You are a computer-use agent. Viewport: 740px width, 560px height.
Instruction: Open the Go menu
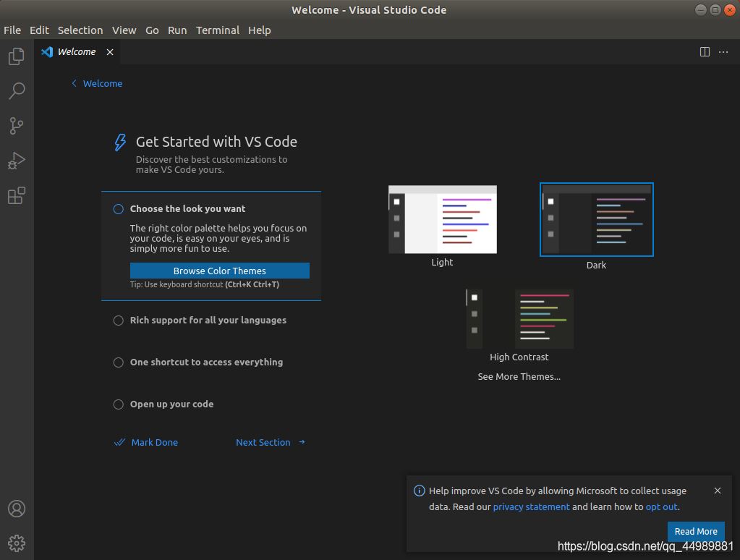point(152,30)
